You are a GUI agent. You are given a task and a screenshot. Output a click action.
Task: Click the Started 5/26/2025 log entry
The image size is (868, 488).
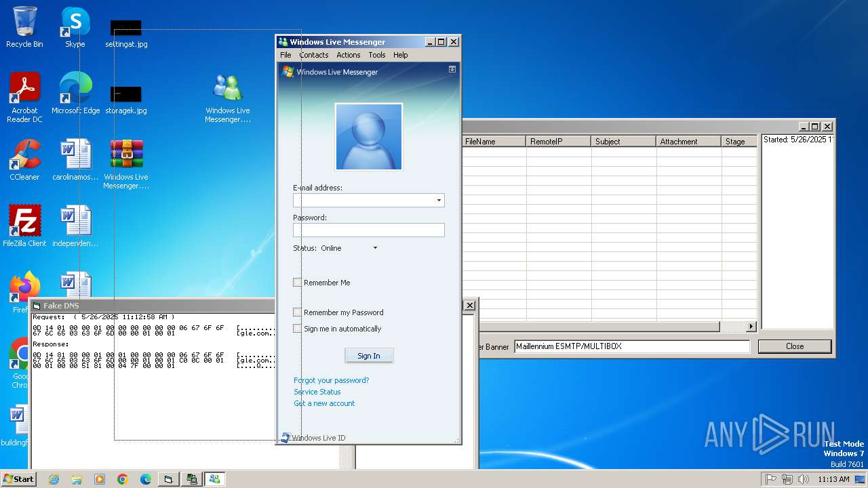point(798,140)
